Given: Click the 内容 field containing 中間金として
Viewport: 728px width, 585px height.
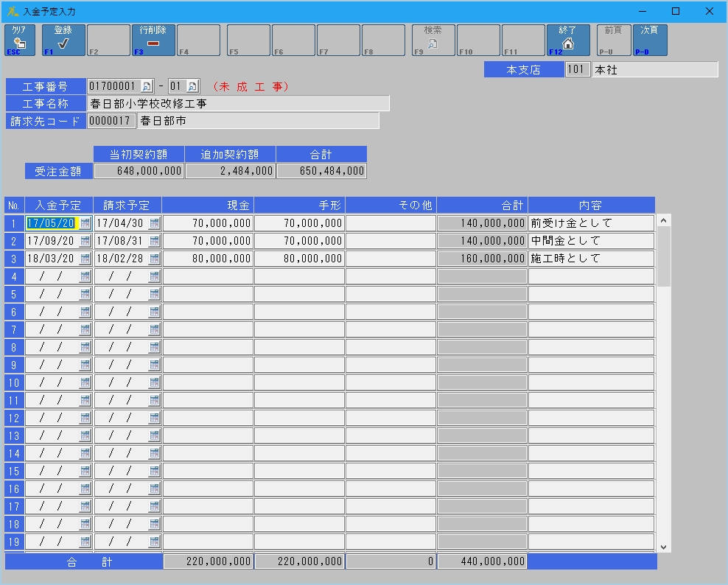Looking at the screenshot, I should coord(590,241).
